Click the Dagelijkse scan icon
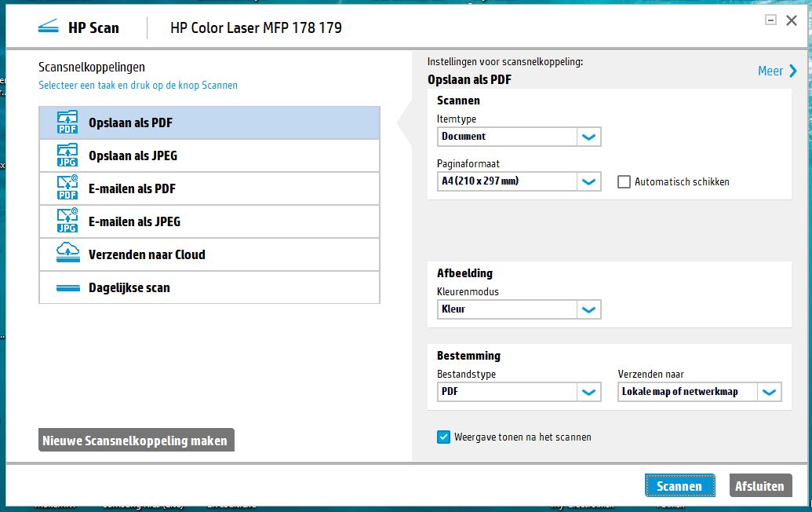 coord(68,288)
